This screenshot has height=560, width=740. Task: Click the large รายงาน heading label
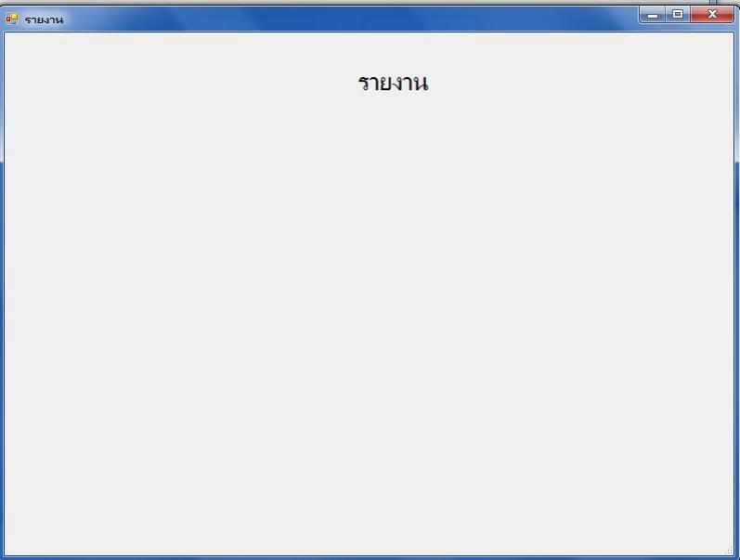(393, 83)
